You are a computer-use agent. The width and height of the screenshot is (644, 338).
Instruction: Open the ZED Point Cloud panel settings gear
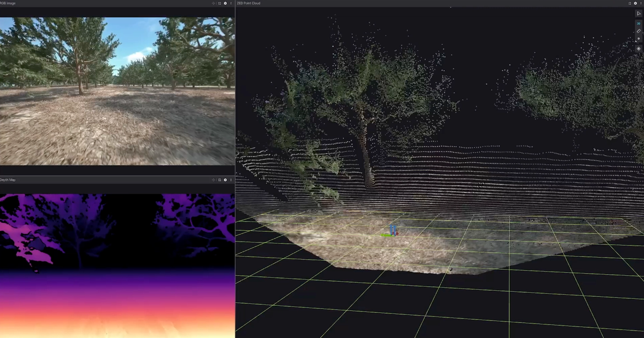[x=635, y=3]
